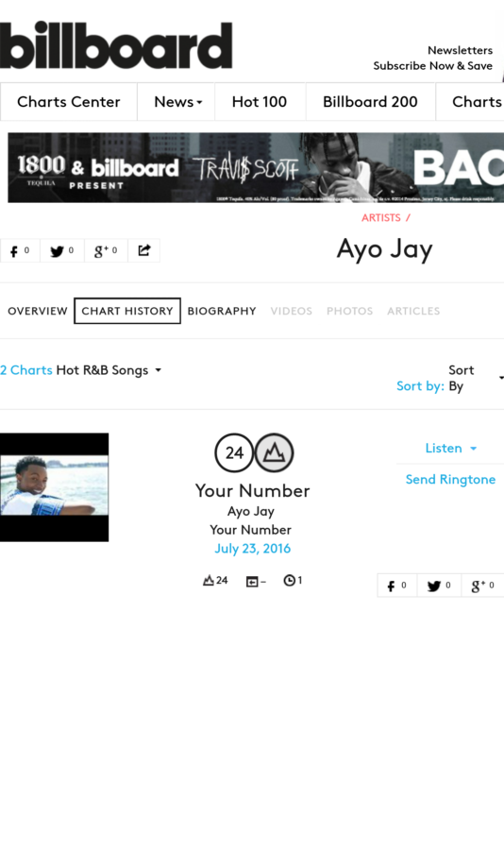Click the Ayo Jay song thumbnail image
This screenshot has height=850, width=504.
(x=54, y=486)
